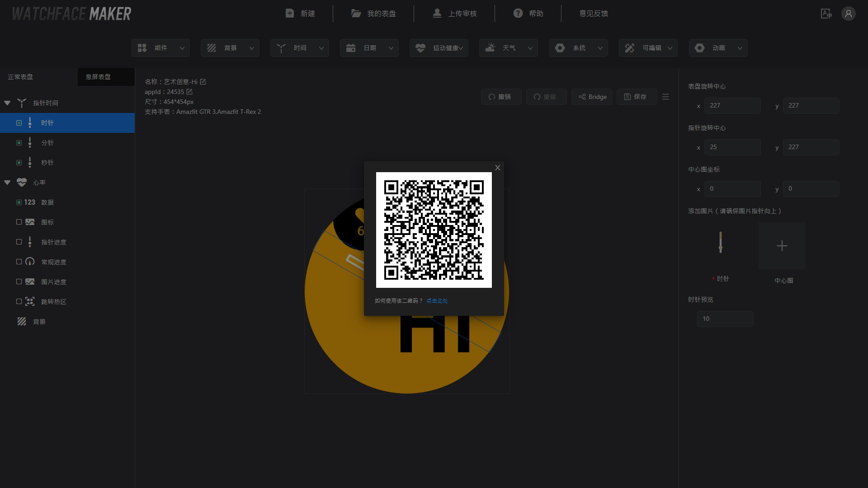Expand the 日期 dropdown arrow

tap(391, 48)
